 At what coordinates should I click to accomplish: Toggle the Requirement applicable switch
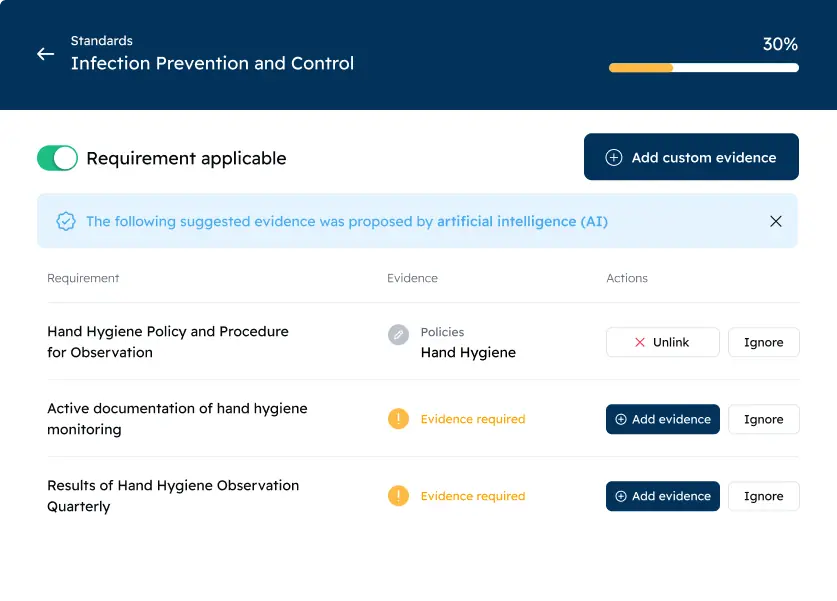click(57, 158)
